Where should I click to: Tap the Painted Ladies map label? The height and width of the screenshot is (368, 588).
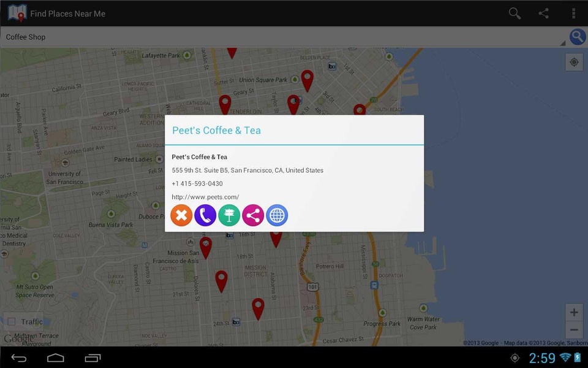point(133,159)
